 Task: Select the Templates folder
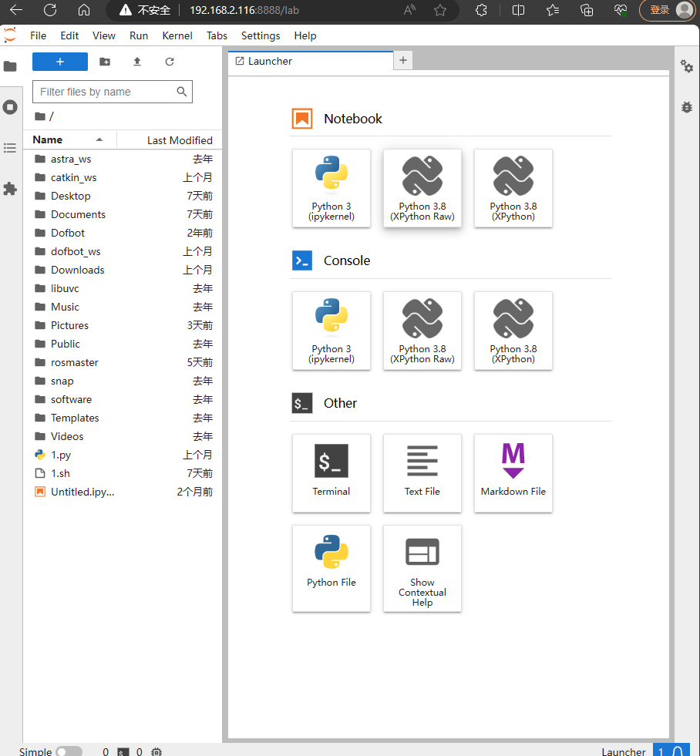click(x=123, y=418)
